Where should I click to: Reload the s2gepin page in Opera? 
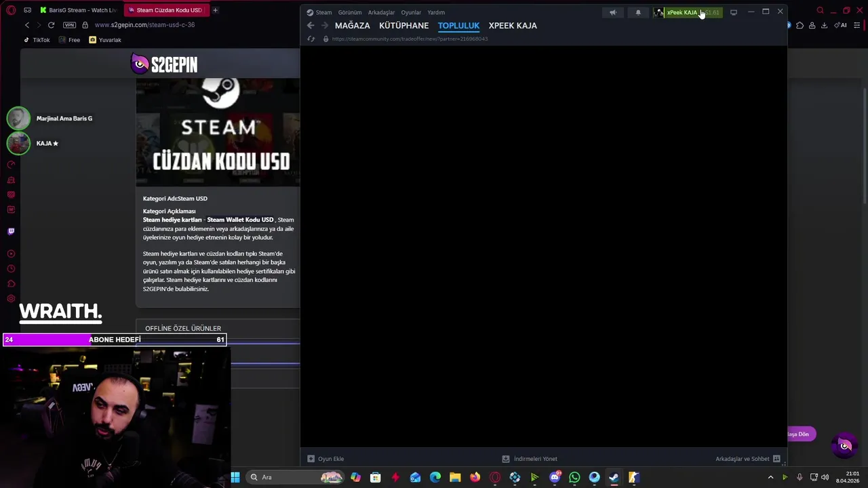(51, 25)
